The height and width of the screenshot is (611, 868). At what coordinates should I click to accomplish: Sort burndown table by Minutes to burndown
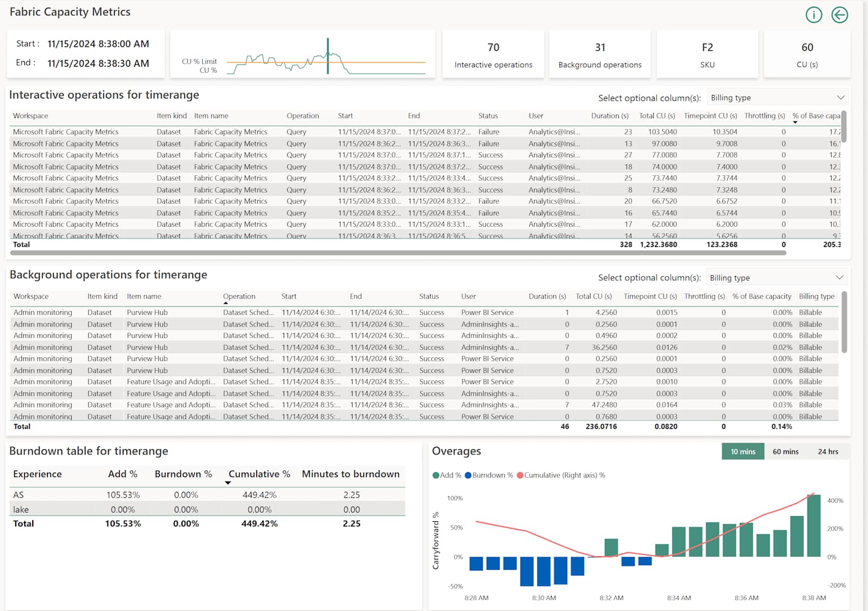coord(350,474)
